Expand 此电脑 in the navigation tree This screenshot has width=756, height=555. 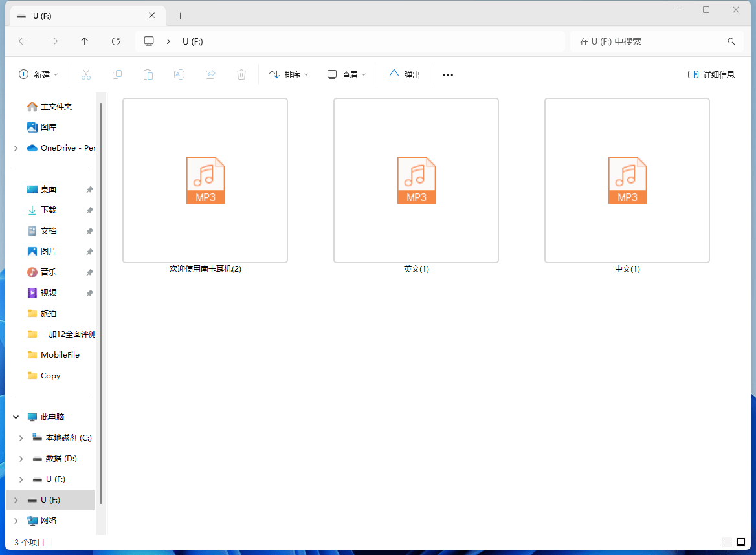16,417
